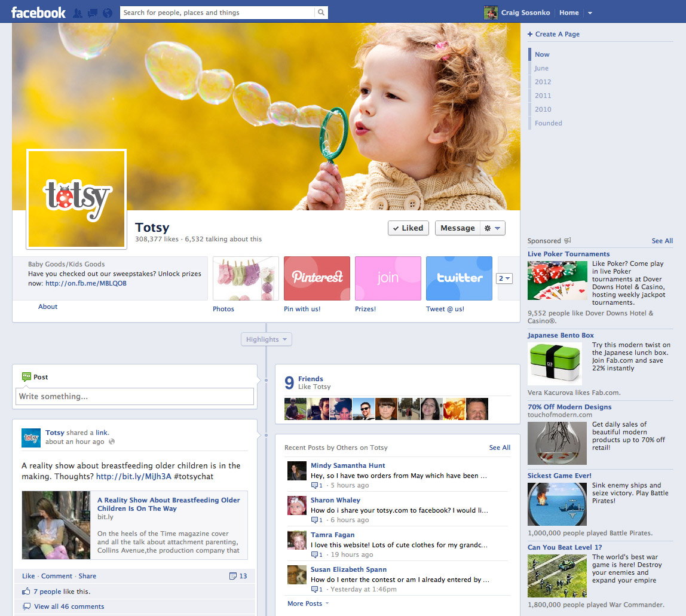Expand the More Posts dropdown
This screenshot has height=616, width=686.
click(x=308, y=603)
